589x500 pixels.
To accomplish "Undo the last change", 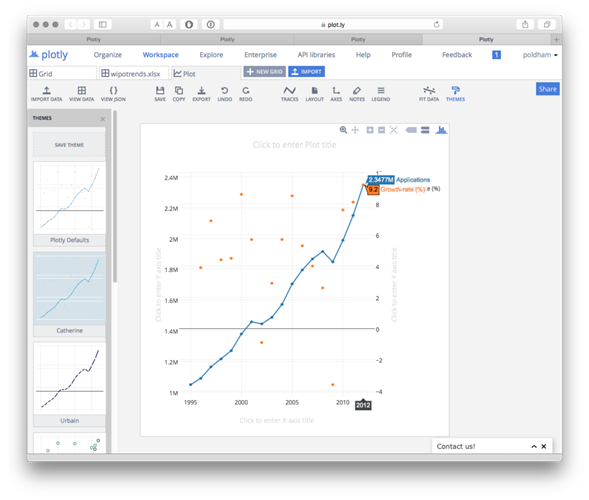I will [225, 94].
